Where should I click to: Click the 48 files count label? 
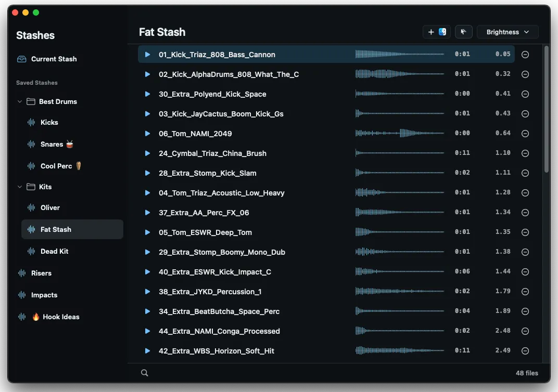tap(527, 373)
